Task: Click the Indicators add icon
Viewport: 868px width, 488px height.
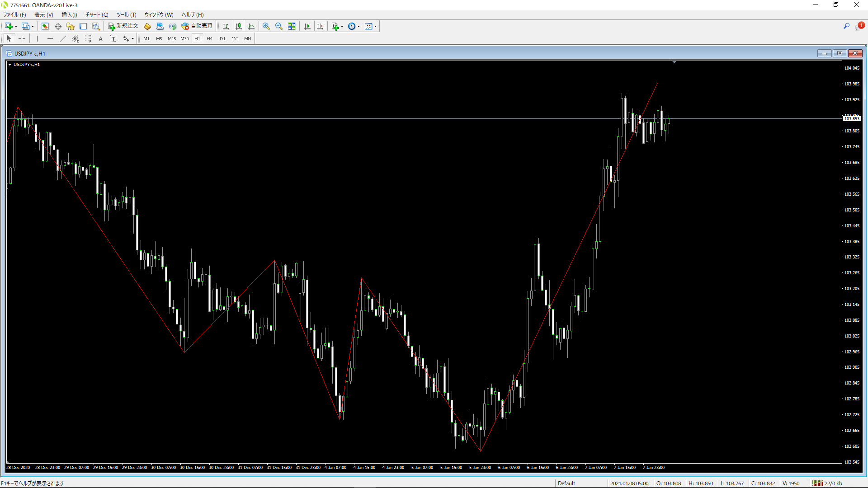Action: tap(335, 26)
